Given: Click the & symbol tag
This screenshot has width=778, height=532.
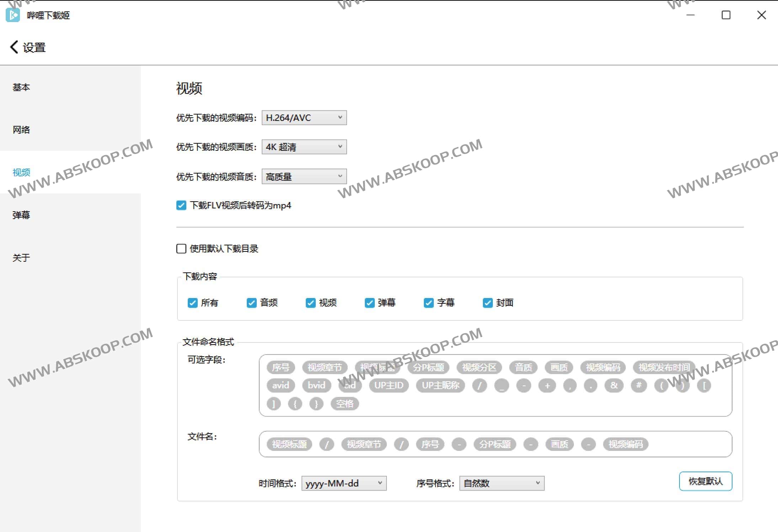Looking at the screenshot, I should [x=614, y=385].
